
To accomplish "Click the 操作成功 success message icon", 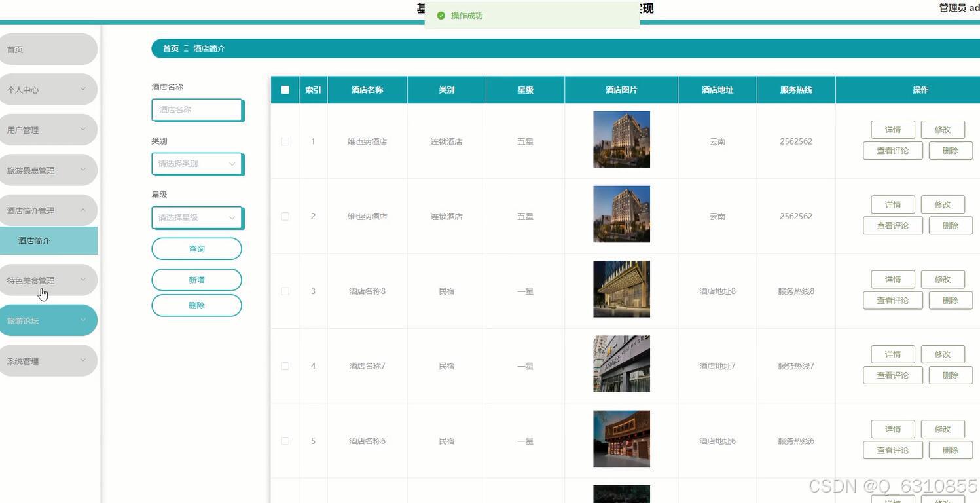I will coord(441,16).
